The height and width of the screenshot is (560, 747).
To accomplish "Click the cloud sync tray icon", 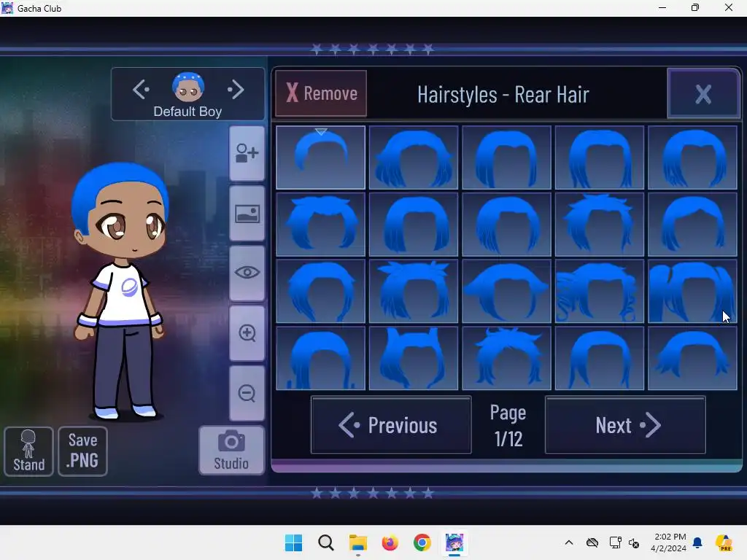I will tap(592, 542).
